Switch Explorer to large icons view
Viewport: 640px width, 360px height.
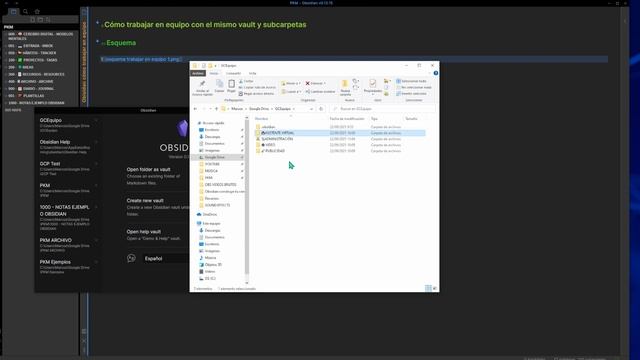[435, 288]
